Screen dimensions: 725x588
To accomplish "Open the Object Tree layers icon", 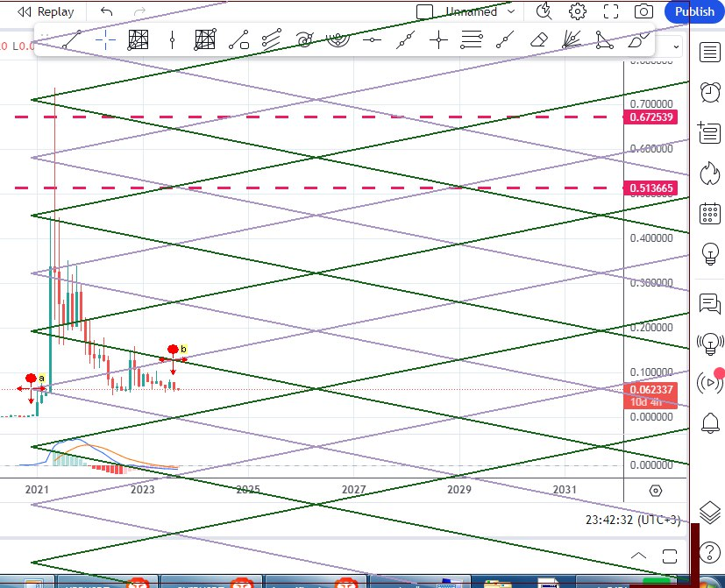I will click(710, 512).
